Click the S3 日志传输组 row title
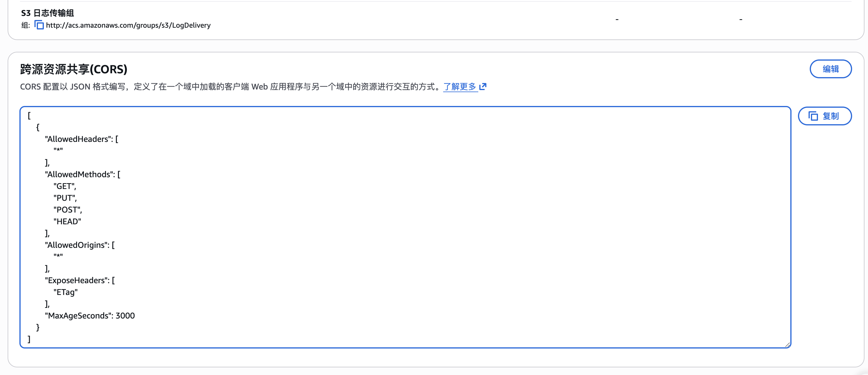This screenshot has width=868, height=375. [x=47, y=13]
